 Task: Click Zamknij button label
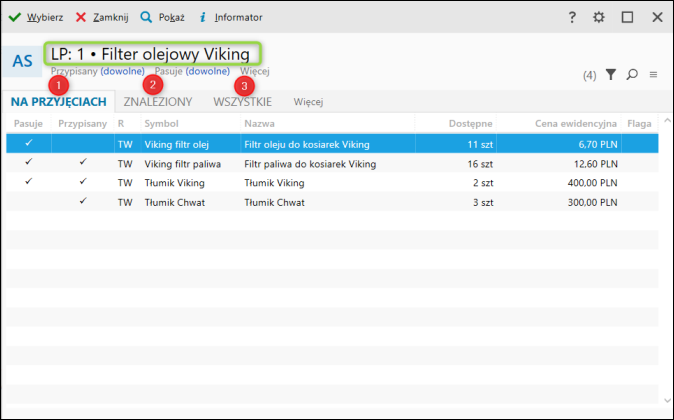point(111,17)
